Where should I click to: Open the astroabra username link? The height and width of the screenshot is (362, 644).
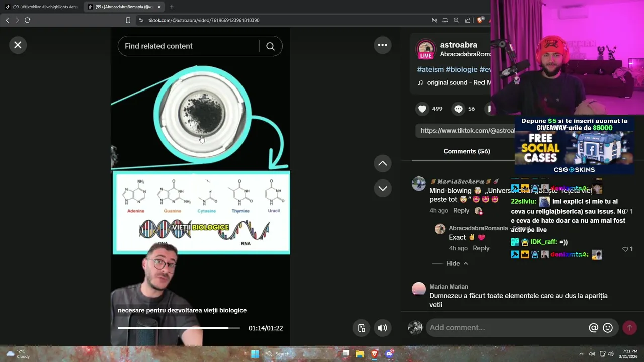(458, 45)
